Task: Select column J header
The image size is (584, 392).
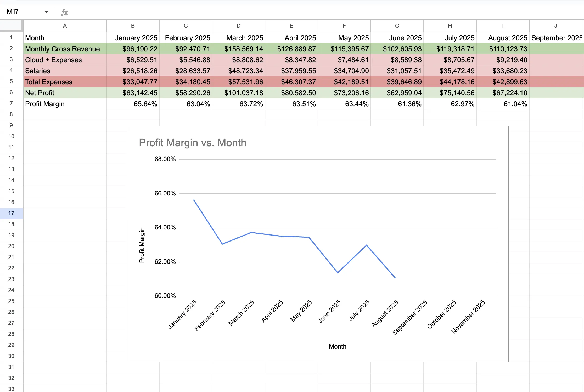Action: (555, 26)
